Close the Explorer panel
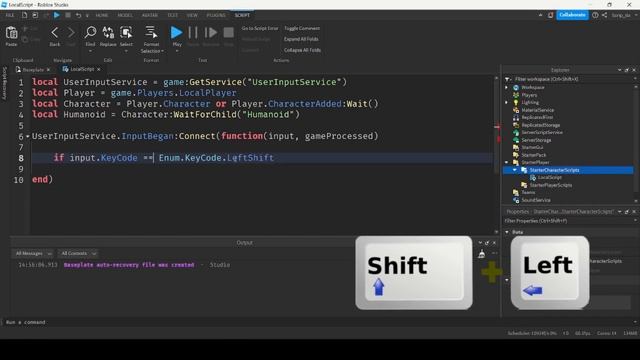The width and height of the screenshot is (640, 360). click(x=634, y=70)
